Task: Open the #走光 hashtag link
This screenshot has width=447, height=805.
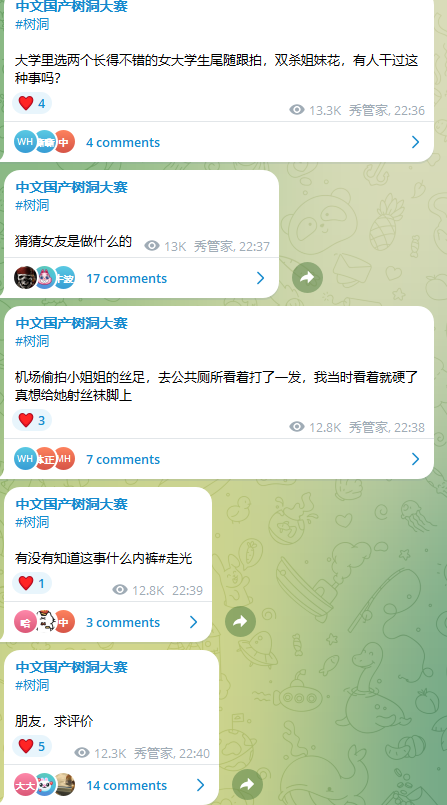Action: tap(176, 558)
